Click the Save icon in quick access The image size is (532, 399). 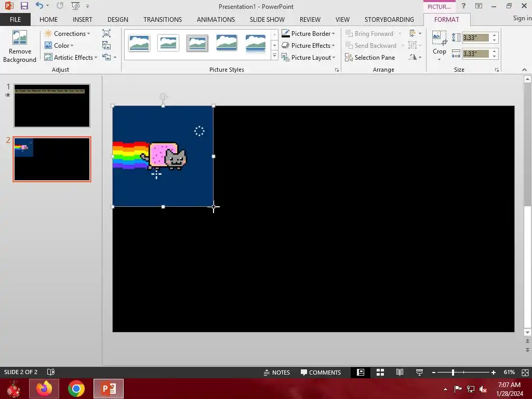tap(24, 6)
